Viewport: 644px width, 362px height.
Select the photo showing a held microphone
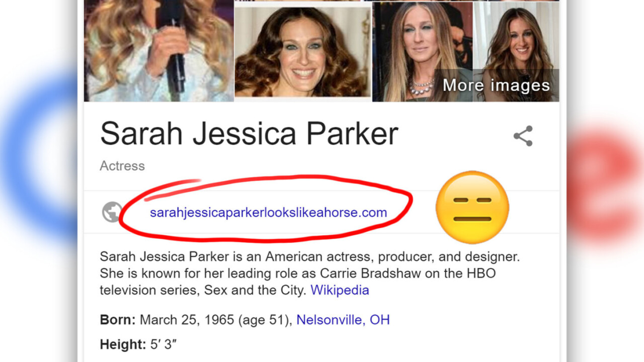click(159, 51)
